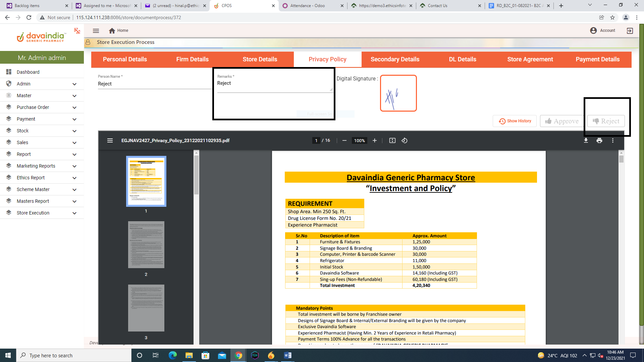
Task: Zoom in the PDF with plus icon
Action: pos(375,140)
